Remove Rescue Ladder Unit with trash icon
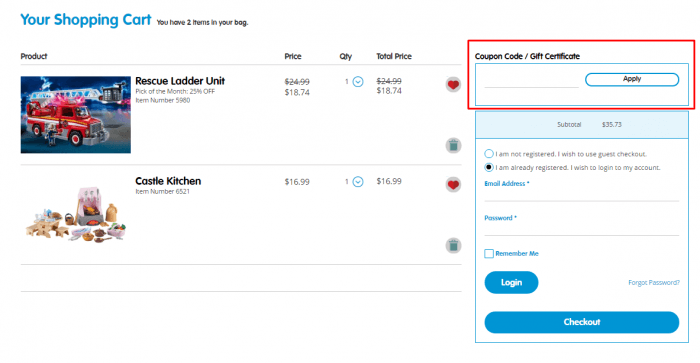700x363 pixels. pyautogui.click(x=453, y=146)
